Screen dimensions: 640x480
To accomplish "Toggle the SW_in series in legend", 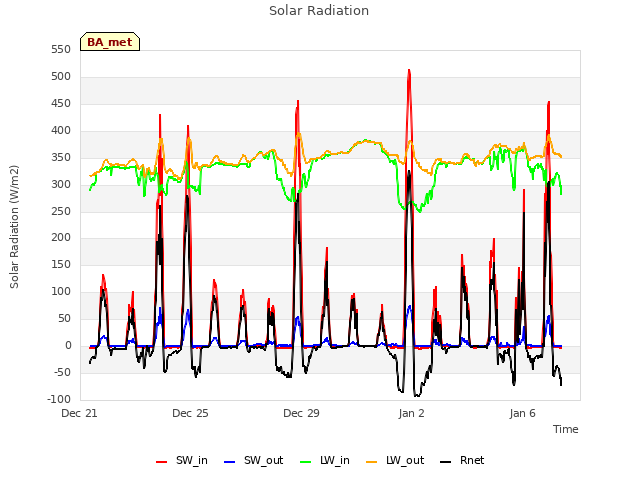I will (x=182, y=460).
